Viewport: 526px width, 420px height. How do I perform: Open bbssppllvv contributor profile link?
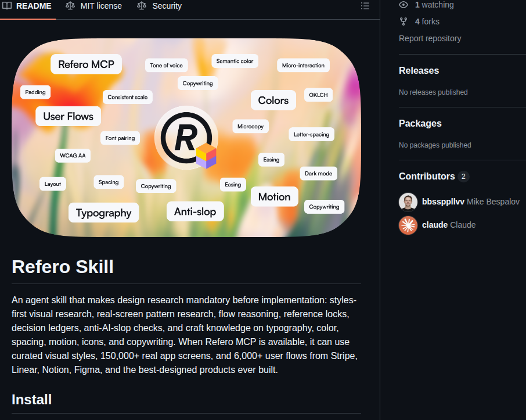[443, 202]
